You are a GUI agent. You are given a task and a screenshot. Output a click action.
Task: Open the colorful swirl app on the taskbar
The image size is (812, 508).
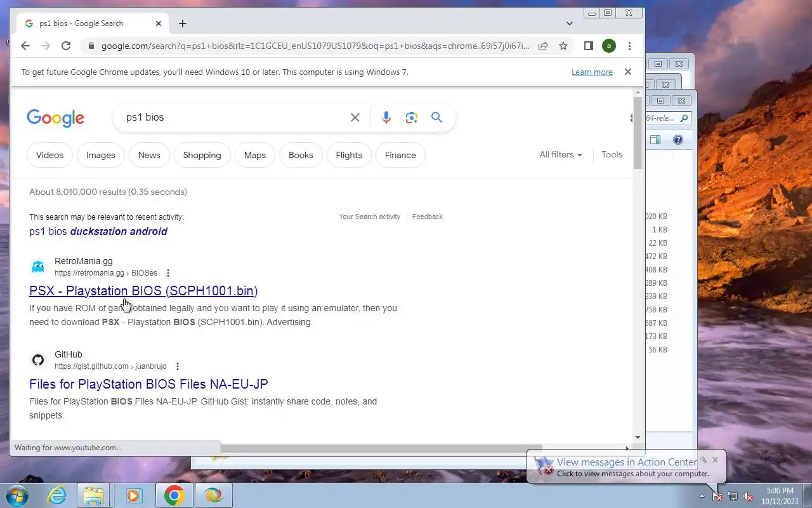[213, 495]
